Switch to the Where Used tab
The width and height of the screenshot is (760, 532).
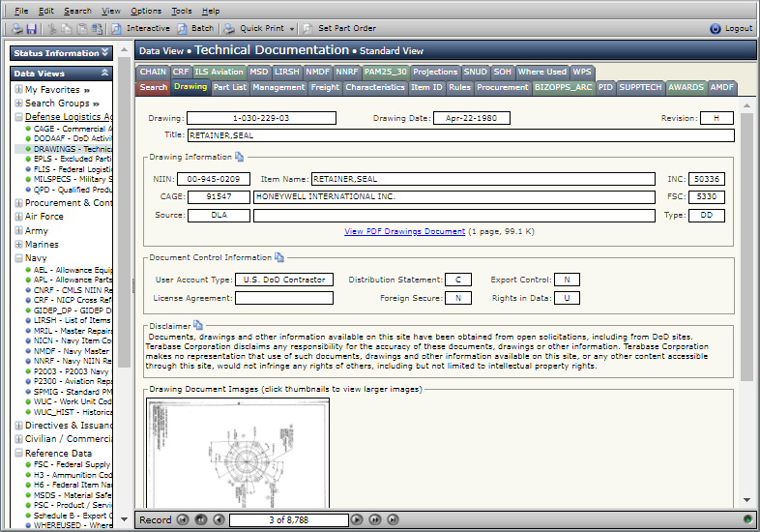coord(541,72)
